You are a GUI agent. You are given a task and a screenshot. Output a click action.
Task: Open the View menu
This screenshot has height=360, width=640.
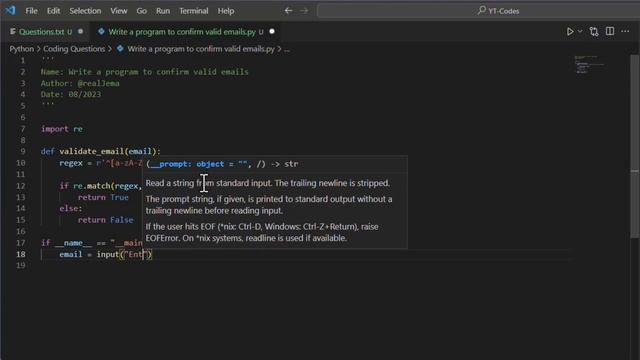click(x=119, y=11)
